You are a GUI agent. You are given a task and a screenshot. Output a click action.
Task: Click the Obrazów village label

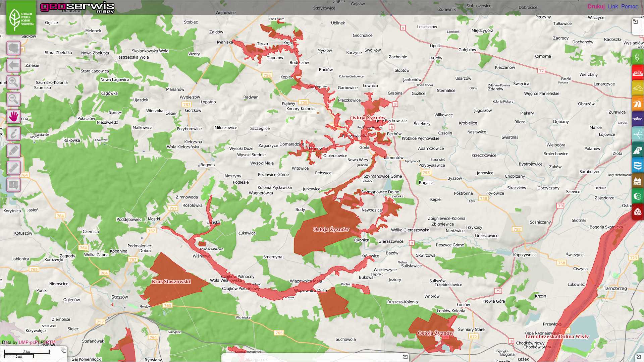(x=586, y=104)
